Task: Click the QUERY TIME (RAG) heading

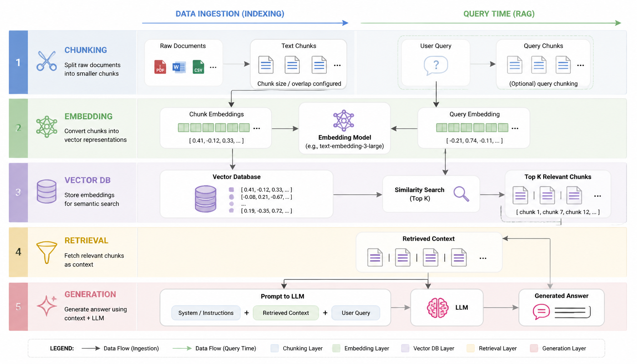Action: (x=499, y=14)
